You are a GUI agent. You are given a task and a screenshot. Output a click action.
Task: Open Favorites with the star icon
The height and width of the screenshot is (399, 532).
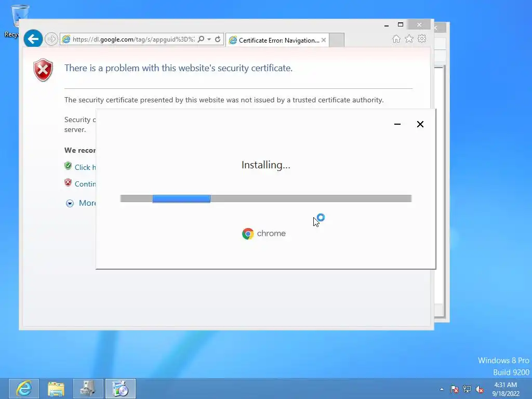tap(409, 38)
